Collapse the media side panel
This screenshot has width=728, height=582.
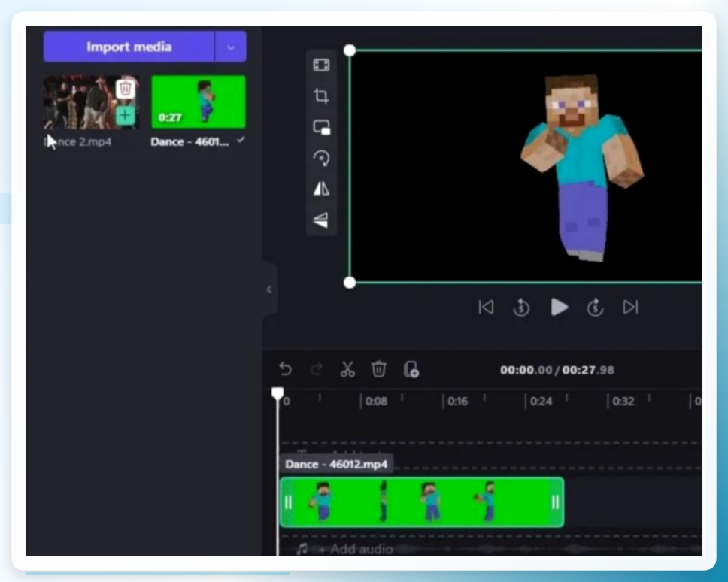tap(269, 289)
